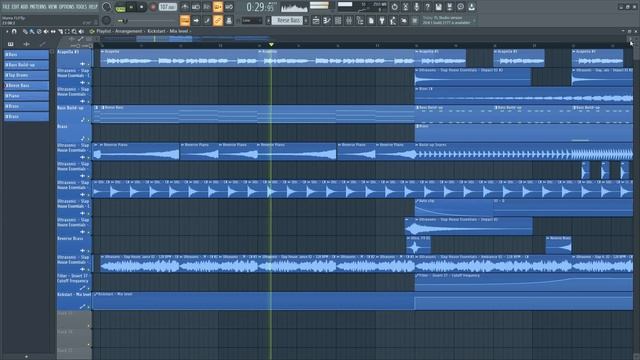Image resolution: width=640 pixels, height=360 pixels.
Task: Click the step editing arrow icon
Action: [196, 20]
